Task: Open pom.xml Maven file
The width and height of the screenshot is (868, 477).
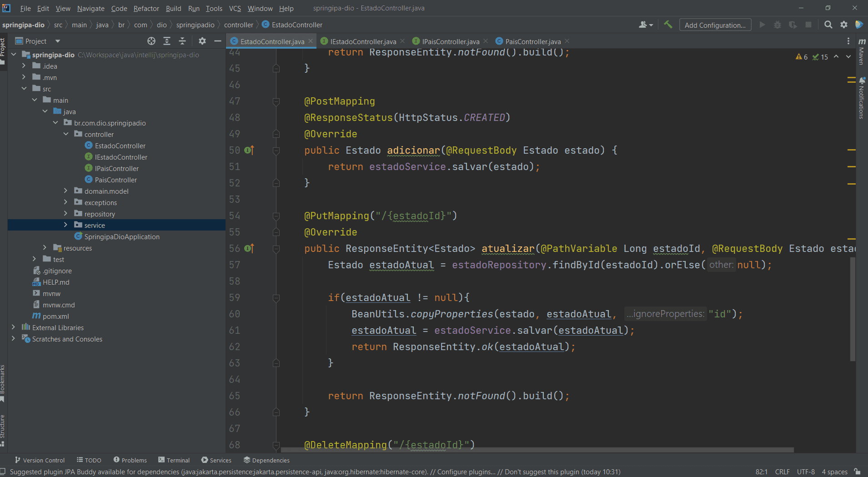Action: tap(55, 316)
